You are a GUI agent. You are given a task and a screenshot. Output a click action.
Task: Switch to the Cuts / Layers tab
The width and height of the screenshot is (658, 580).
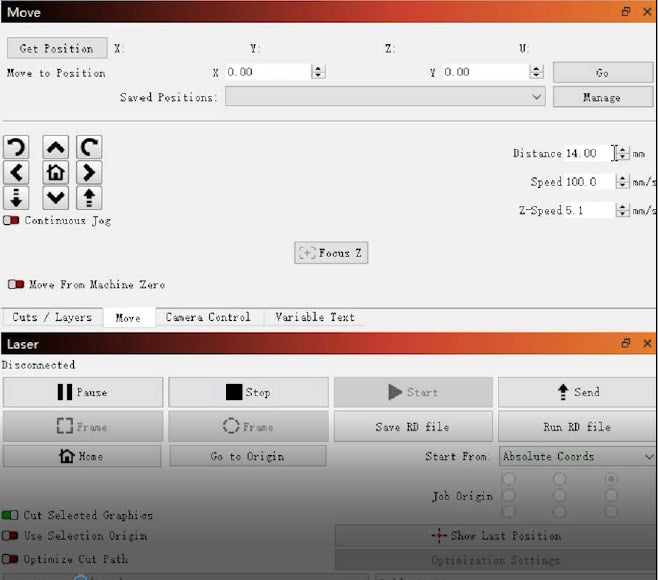pos(52,317)
